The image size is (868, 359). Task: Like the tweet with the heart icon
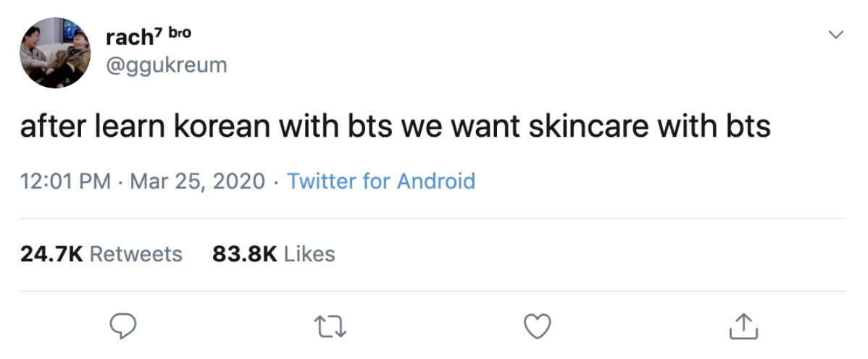click(x=537, y=326)
